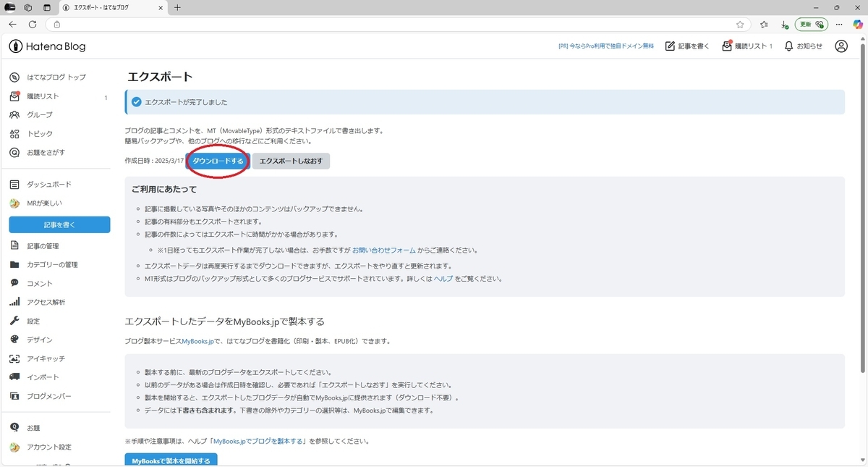Click the browser profile avatar icon
This screenshot has width=868, height=467.
tap(10, 7)
